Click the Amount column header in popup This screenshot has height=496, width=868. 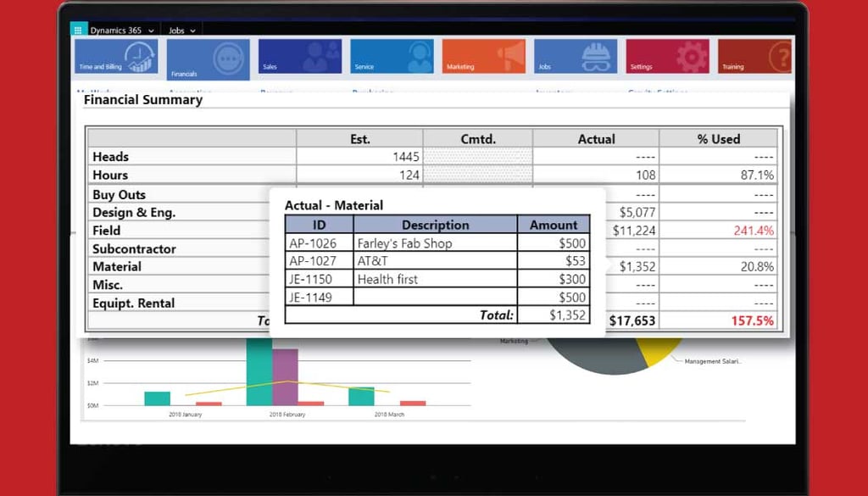click(554, 225)
